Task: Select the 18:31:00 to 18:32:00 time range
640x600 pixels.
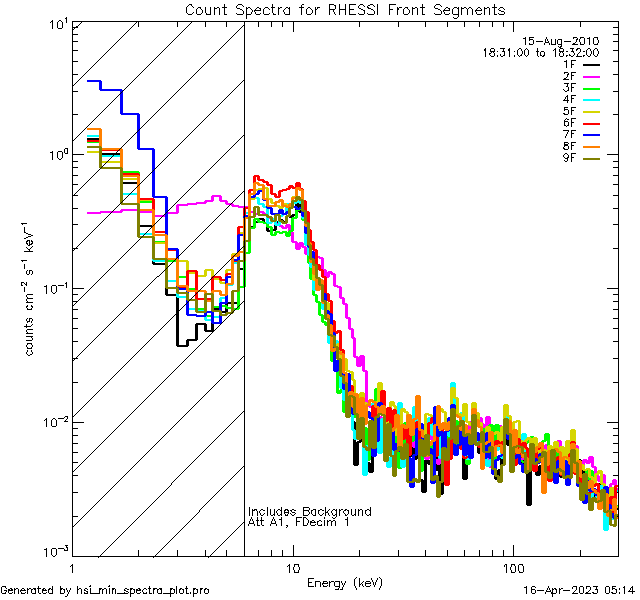Action: tap(541, 52)
